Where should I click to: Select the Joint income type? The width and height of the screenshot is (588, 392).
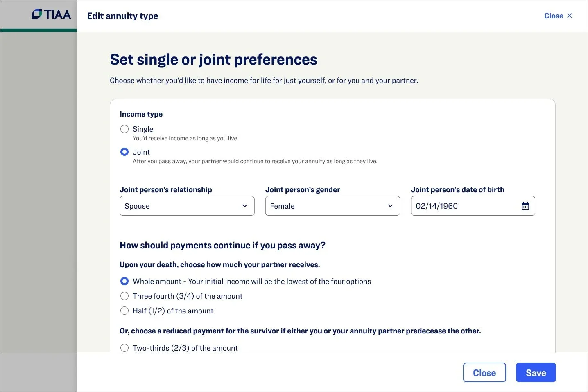click(124, 152)
